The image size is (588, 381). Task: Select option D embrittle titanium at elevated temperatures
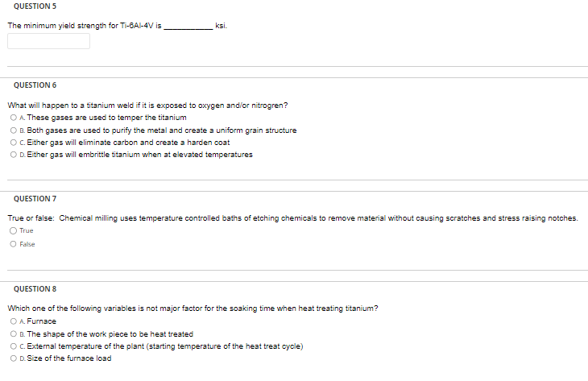coord(14,155)
